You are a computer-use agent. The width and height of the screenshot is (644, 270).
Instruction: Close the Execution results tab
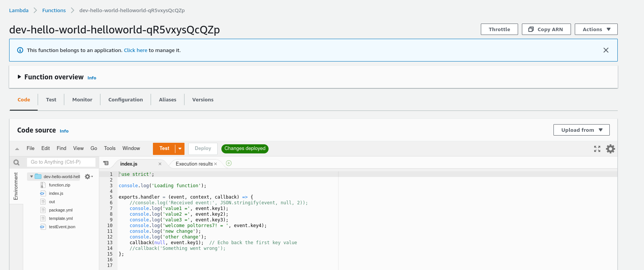pyautogui.click(x=216, y=164)
